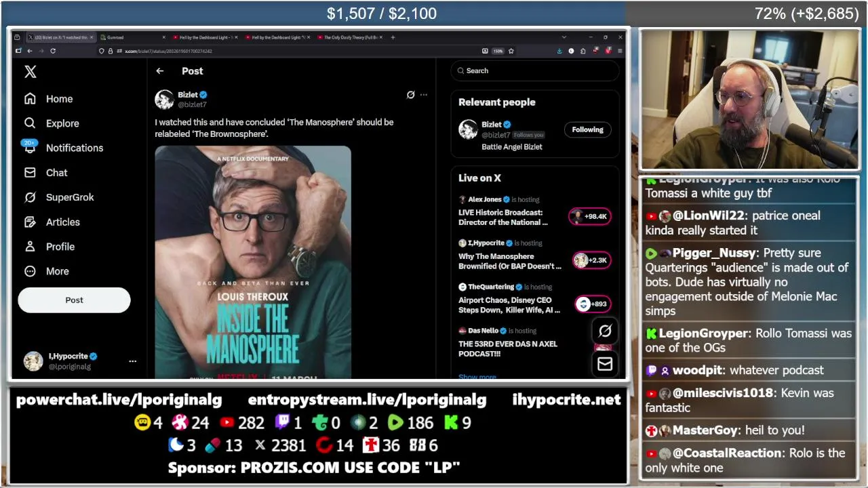Open TheQuartering Airport Chaos stream
The height and width of the screenshot is (488, 868).
509,305
